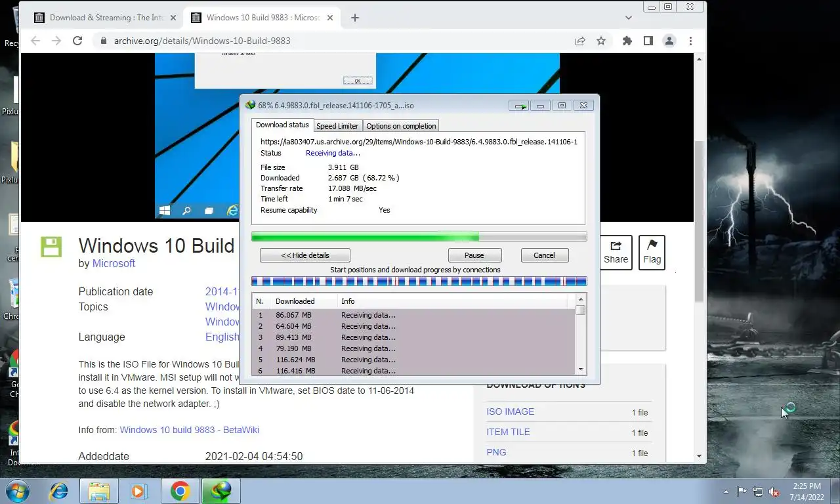Click Start button in video thumbnail

coord(165,211)
